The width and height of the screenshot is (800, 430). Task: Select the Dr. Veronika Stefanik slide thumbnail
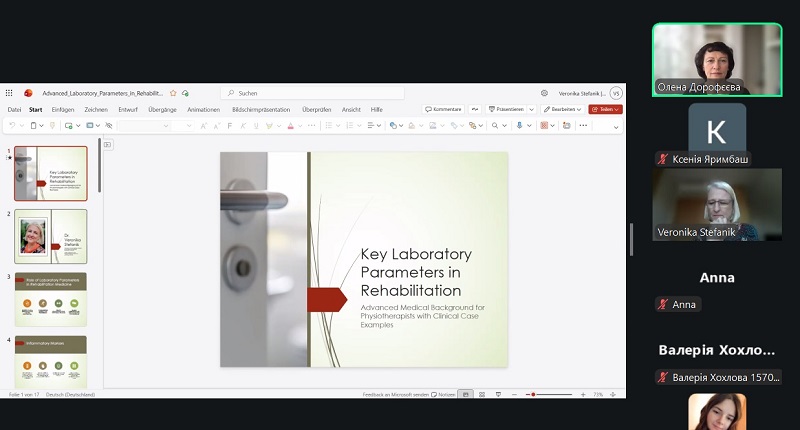click(x=50, y=236)
